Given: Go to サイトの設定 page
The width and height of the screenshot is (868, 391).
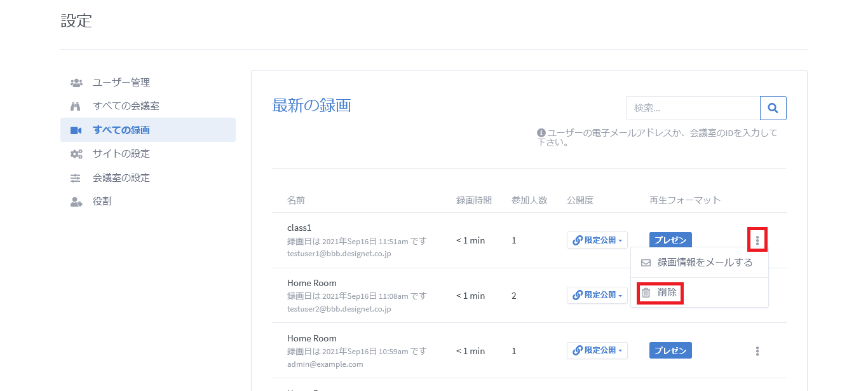Looking at the screenshot, I should pyautogui.click(x=121, y=154).
